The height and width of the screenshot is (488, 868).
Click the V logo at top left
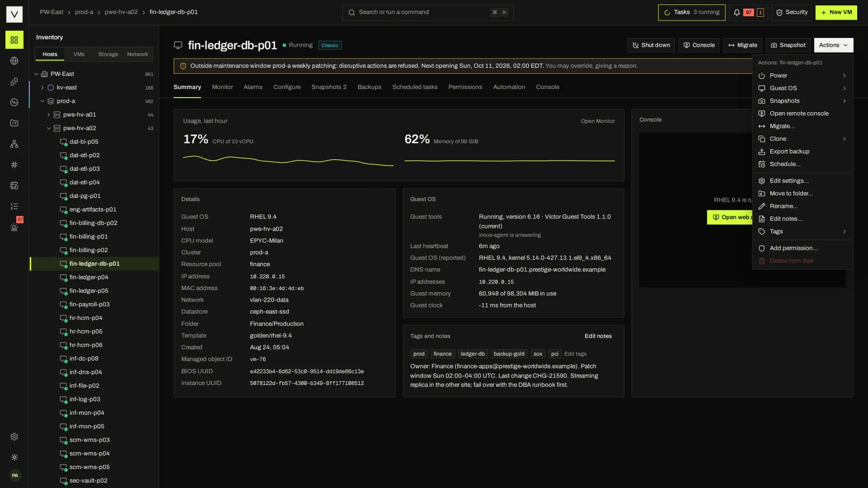(x=14, y=14)
